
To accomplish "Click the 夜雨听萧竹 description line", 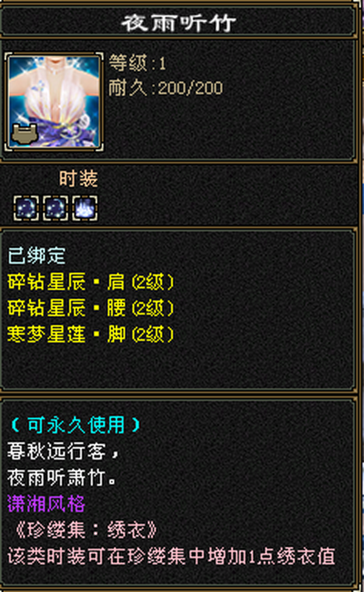I will coord(61,477).
